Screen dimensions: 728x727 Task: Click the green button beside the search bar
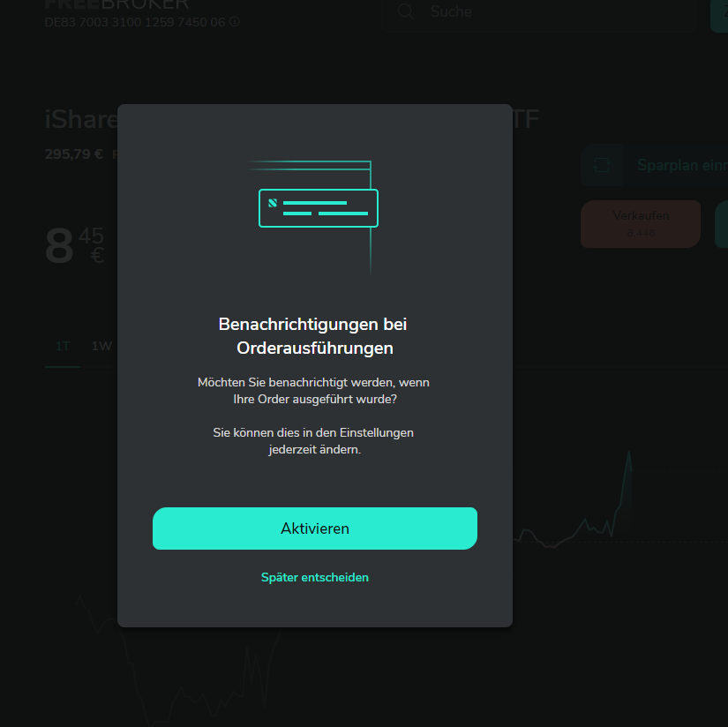(x=719, y=14)
